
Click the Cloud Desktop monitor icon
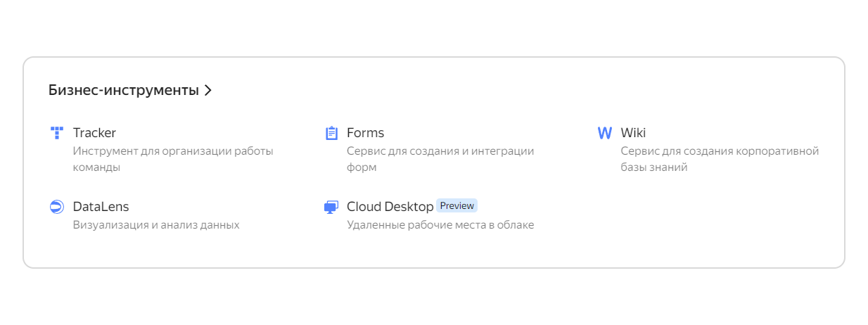pyautogui.click(x=331, y=207)
